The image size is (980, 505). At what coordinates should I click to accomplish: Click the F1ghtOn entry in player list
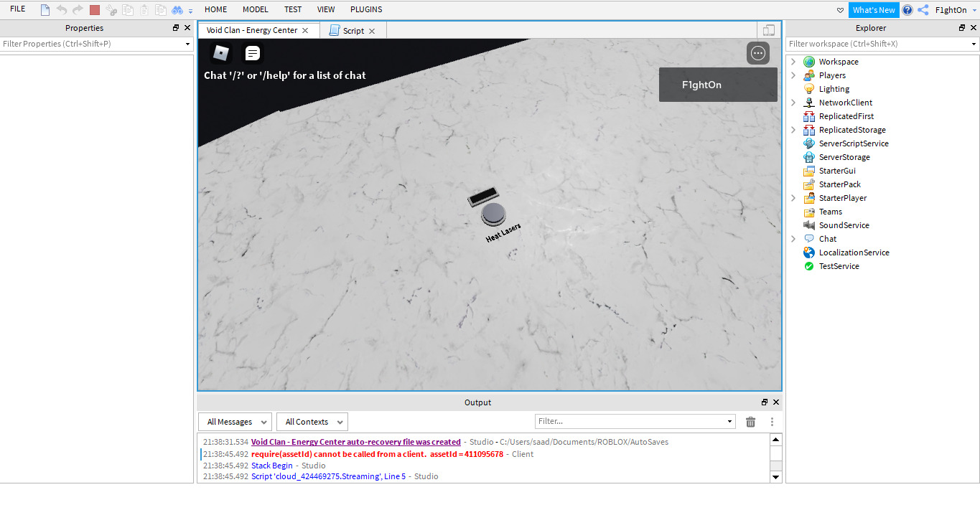tap(718, 85)
